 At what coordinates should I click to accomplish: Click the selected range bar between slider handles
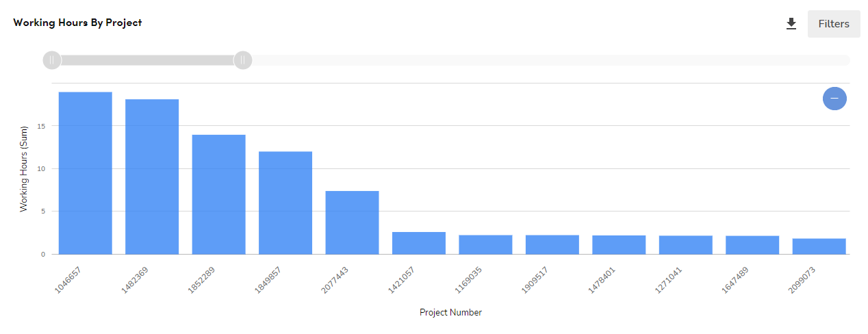coord(147,60)
